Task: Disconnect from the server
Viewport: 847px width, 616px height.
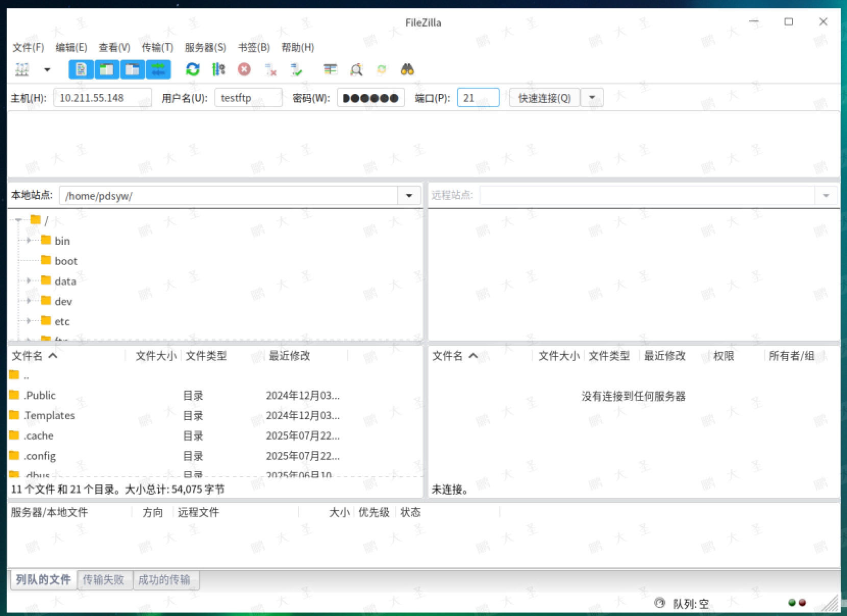Action: (270, 69)
